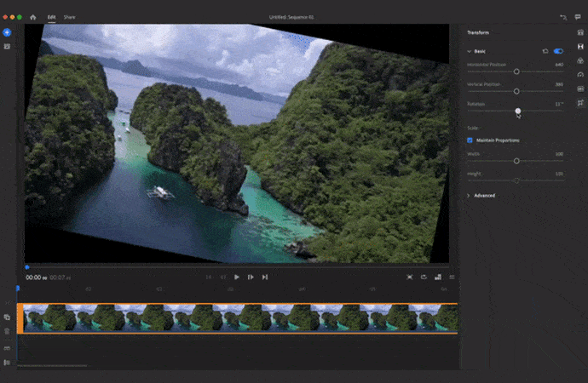Screen dimensions: 588x383
Task: Open the feedback speech-bubble icon
Action: (x=578, y=17)
